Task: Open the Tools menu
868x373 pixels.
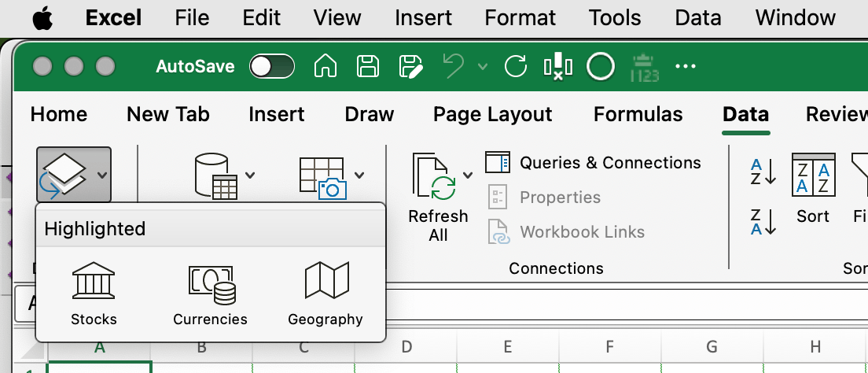Action: [x=615, y=18]
